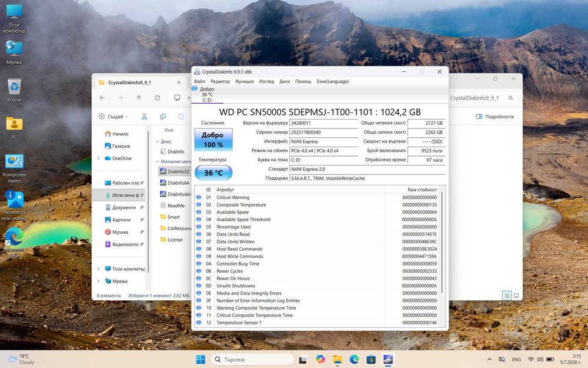Open the Създай dropdown in Explorer
Screen dimensions: 588x368
coord(113,117)
